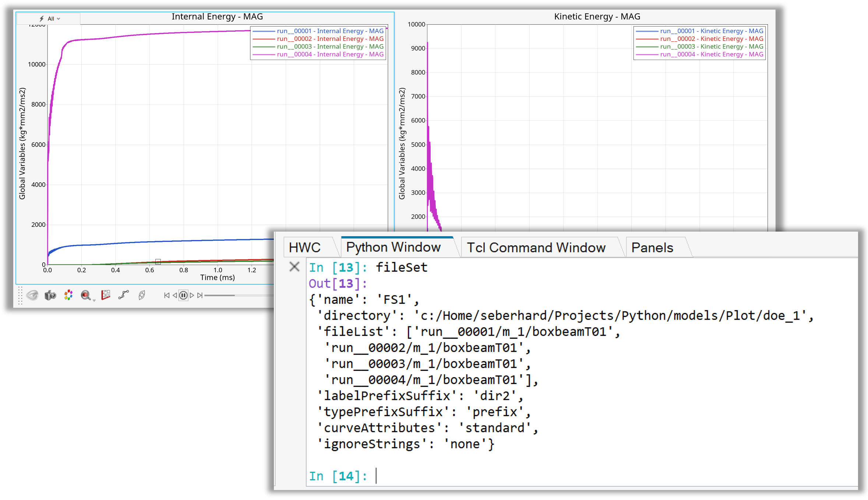Click the refresh/sync arrows icon
Image resolution: width=868 pixels, height=500 pixels.
click(x=142, y=295)
